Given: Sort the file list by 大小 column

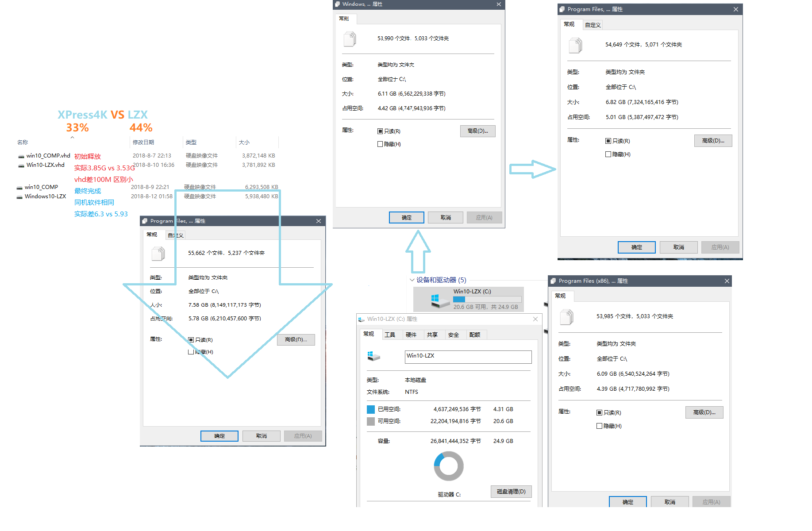Looking at the screenshot, I should 244,142.
